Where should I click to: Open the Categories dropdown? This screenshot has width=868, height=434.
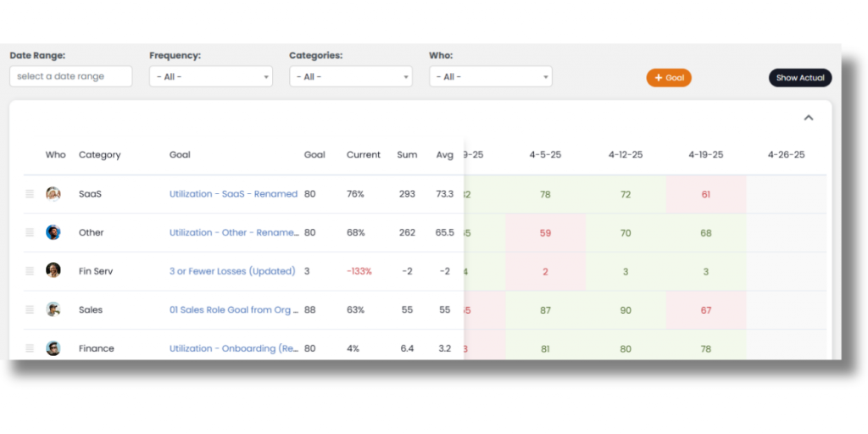350,76
